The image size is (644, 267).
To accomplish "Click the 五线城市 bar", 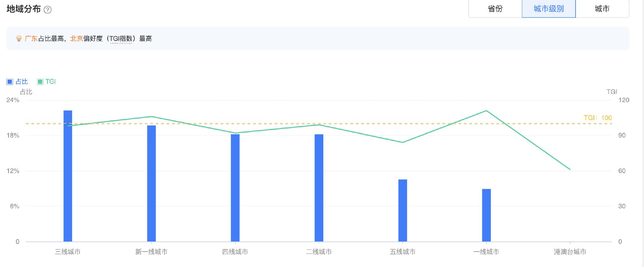I will point(403,210).
